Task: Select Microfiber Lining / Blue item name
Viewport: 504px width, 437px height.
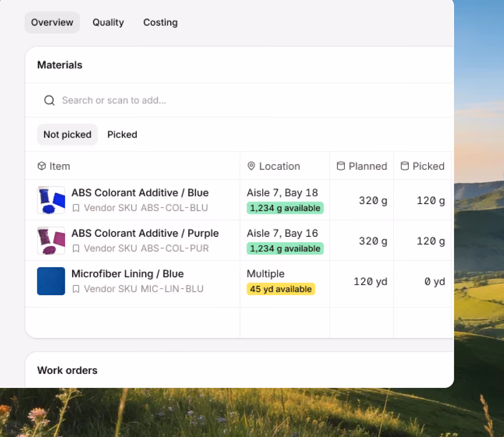Action: (127, 274)
